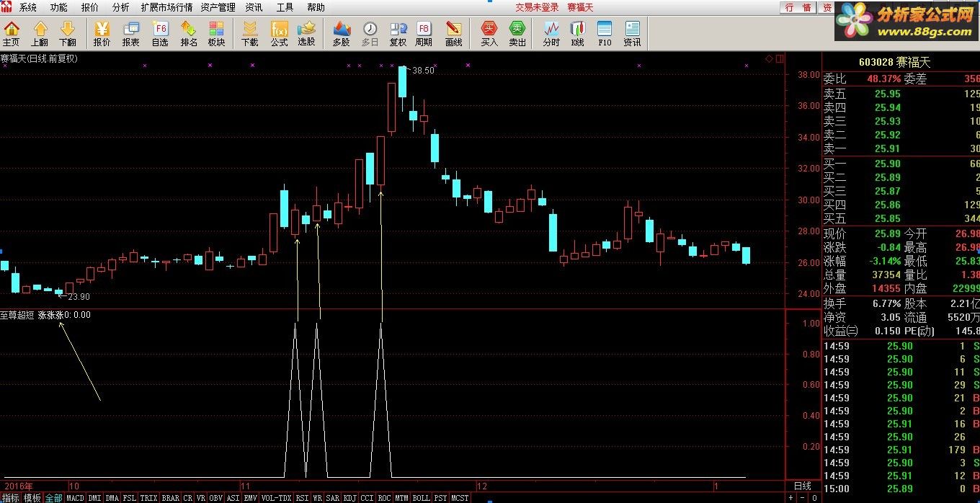Image resolution: width=980 pixels, height=503 pixels.
Task: Select the 指标 tab at bottom
Action: click(x=10, y=498)
